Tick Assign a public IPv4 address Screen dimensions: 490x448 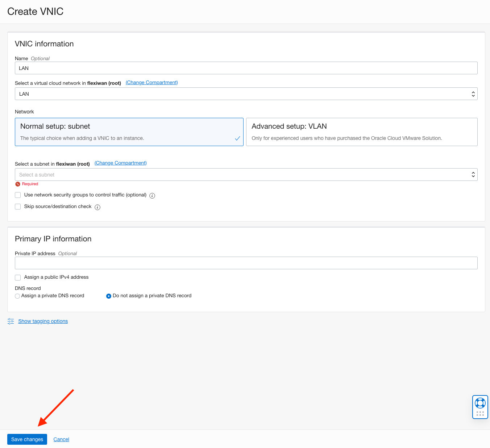point(18,278)
